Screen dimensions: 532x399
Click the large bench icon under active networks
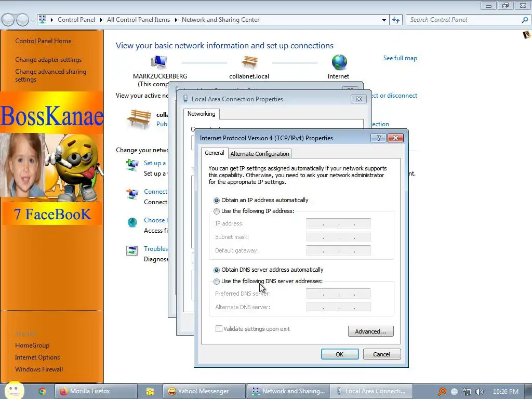pyautogui.click(x=139, y=119)
